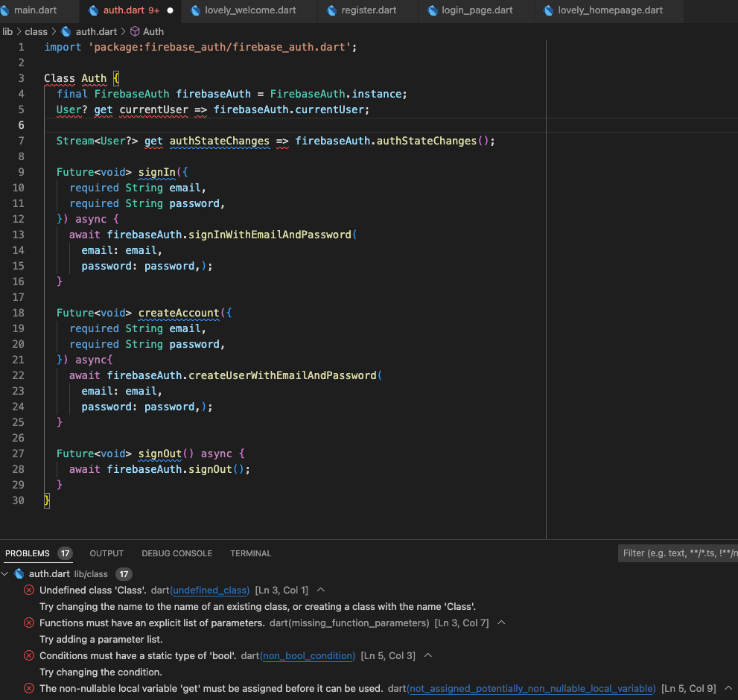
Task: Open the lovely_welcome.dart tab
Action: tap(250, 10)
